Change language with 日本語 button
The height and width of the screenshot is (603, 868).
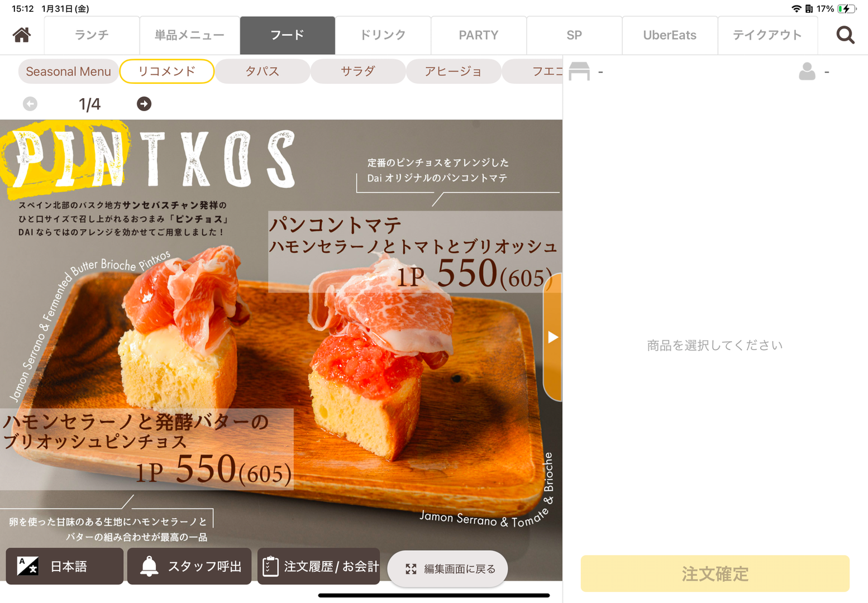tap(65, 566)
